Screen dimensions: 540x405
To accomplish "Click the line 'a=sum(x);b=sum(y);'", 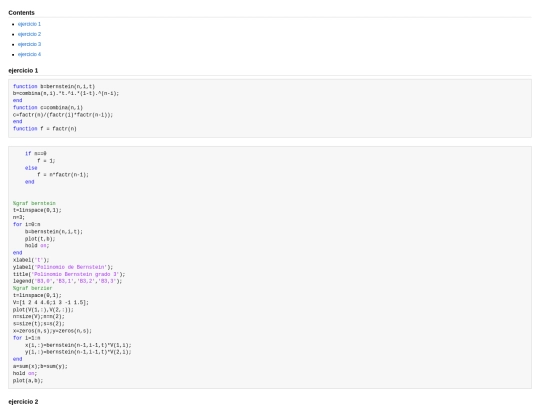I will click(x=40, y=366).
